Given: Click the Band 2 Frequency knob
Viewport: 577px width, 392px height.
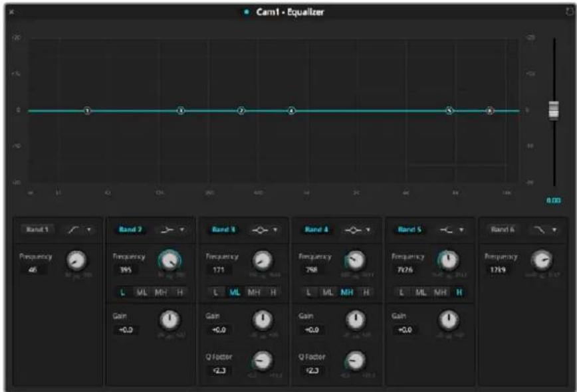Looking at the screenshot, I should coord(170,260).
